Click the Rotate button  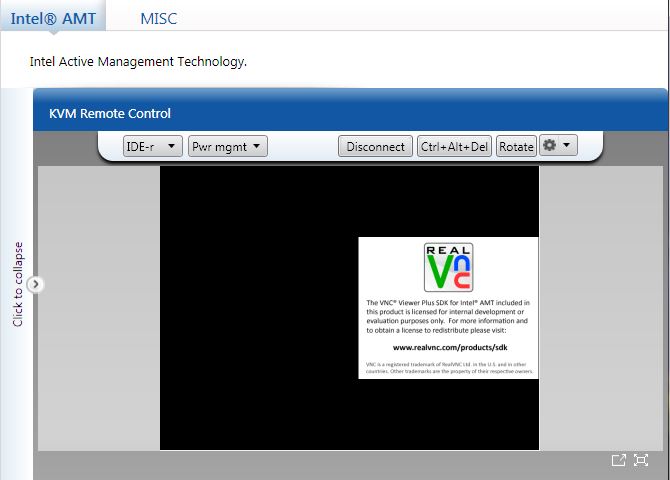(x=516, y=146)
